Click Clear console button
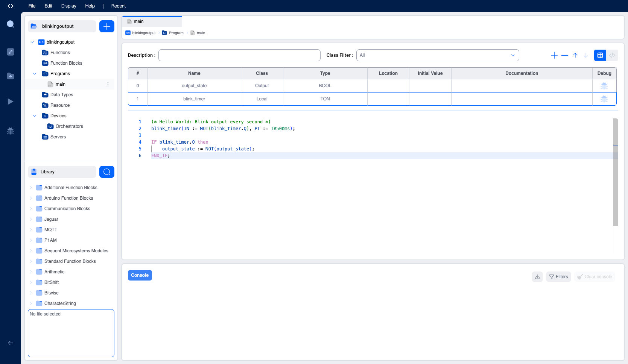This screenshot has height=364, width=628. tap(595, 277)
